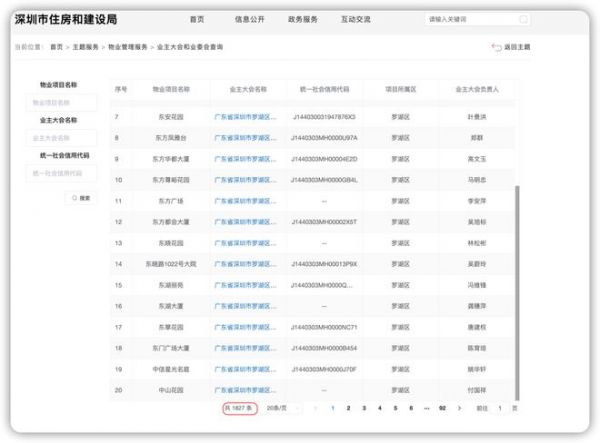
Task: Click the 搜索 magnifier search button
Action: (x=80, y=198)
